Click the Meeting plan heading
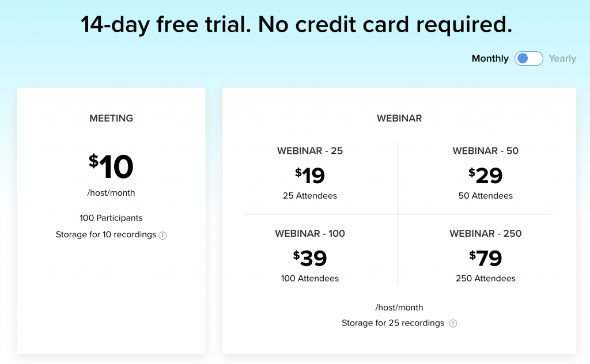 tap(111, 118)
